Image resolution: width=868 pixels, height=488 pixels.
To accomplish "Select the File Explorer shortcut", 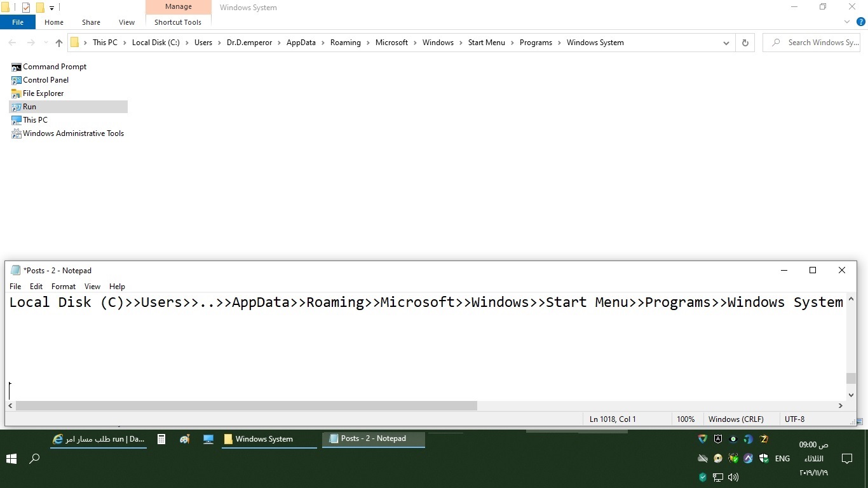I will [x=37, y=93].
